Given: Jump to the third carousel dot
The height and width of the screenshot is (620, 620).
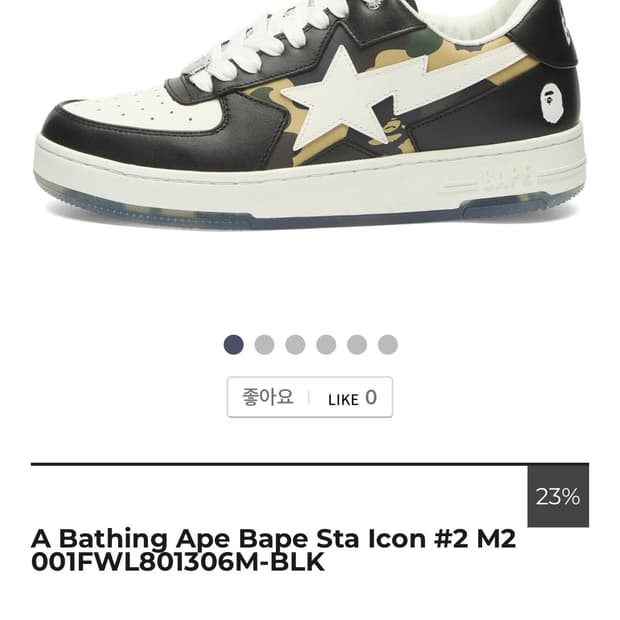Looking at the screenshot, I should click(295, 344).
